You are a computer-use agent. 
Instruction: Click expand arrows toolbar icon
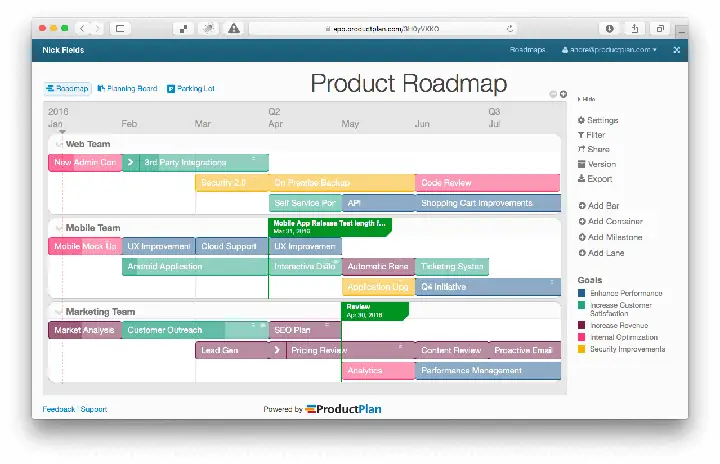click(x=183, y=28)
